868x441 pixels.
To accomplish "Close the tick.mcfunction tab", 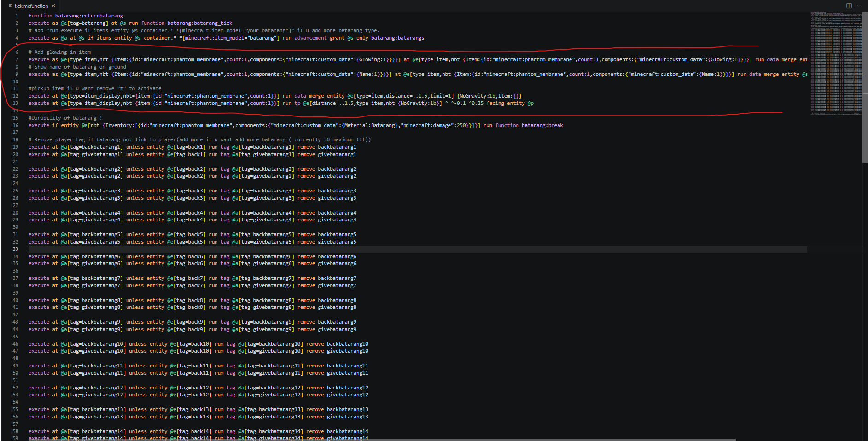I will (x=53, y=6).
